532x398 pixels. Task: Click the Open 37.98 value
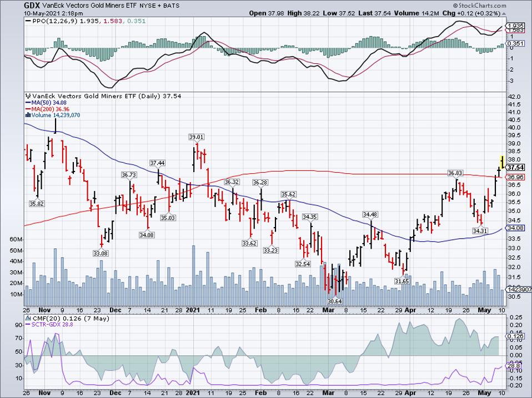(266, 13)
